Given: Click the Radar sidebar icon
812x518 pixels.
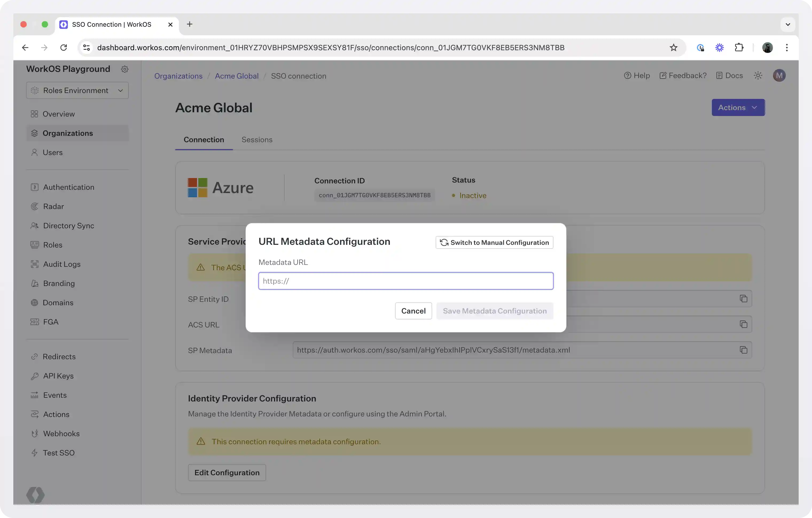Looking at the screenshot, I should click(x=34, y=207).
